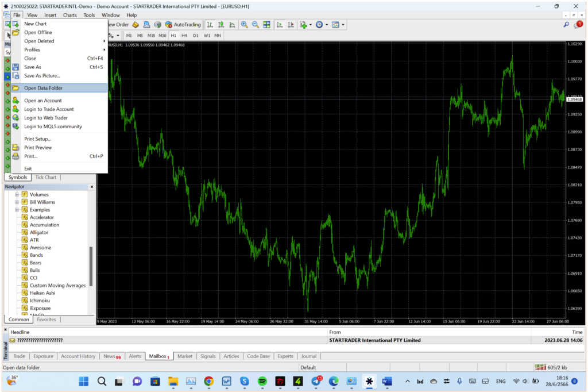This screenshot has height=392, width=588.
Task: Zoom in on the chart
Action: click(x=244, y=25)
